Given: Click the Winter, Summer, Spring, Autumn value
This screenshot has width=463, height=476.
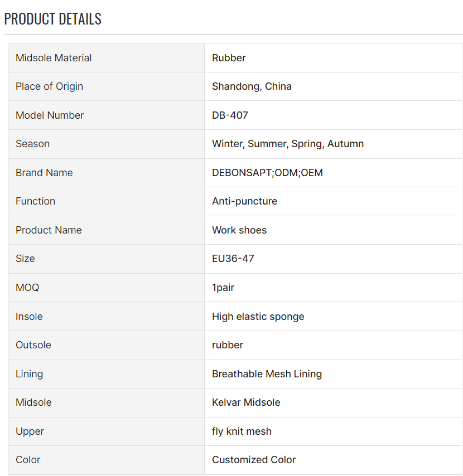Looking at the screenshot, I should click(288, 144).
